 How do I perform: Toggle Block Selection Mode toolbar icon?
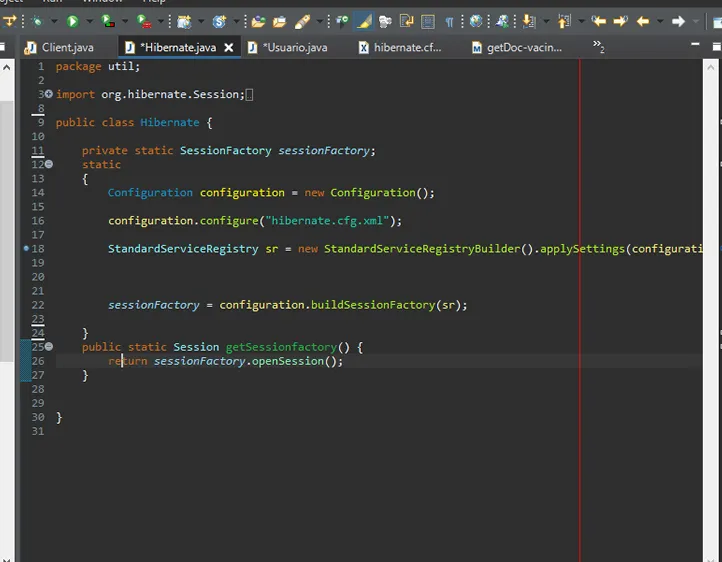(x=428, y=21)
